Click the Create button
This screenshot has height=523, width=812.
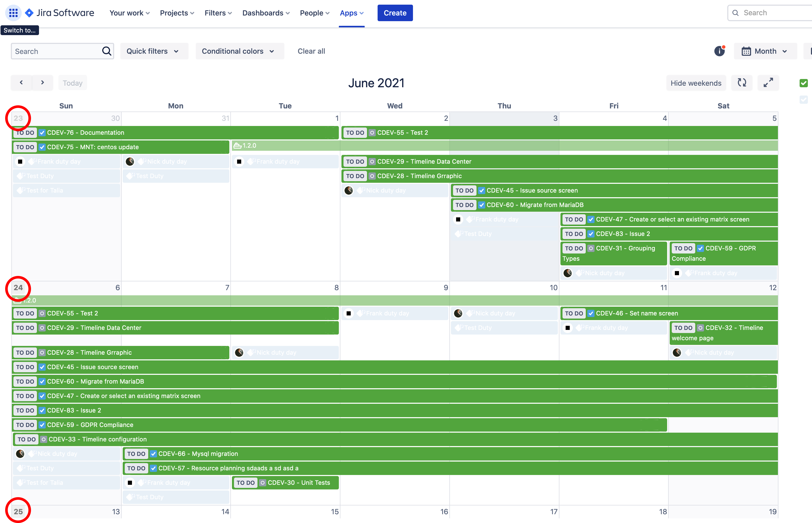click(395, 13)
